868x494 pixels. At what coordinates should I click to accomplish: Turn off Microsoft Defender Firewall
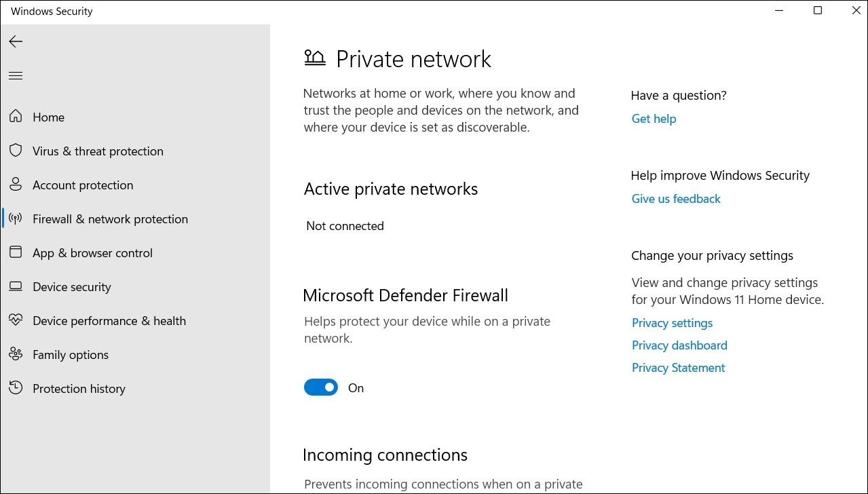[x=320, y=387]
